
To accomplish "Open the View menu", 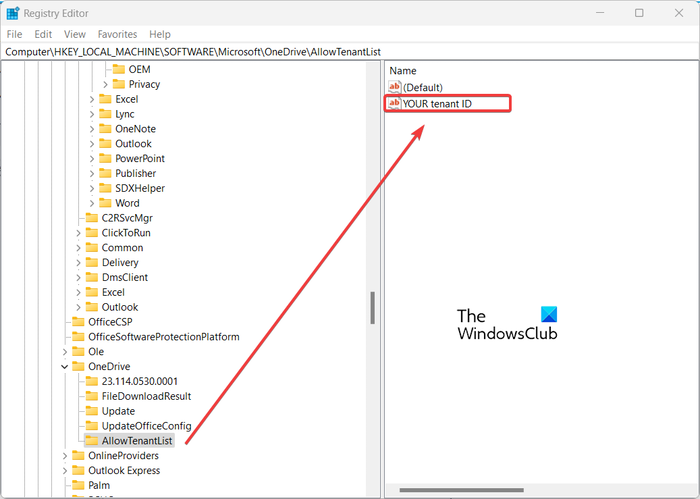I will coord(75,34).
